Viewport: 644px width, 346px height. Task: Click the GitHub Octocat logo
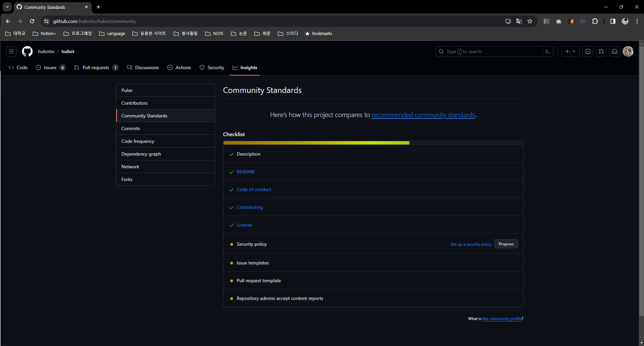(x=27, y=51)
